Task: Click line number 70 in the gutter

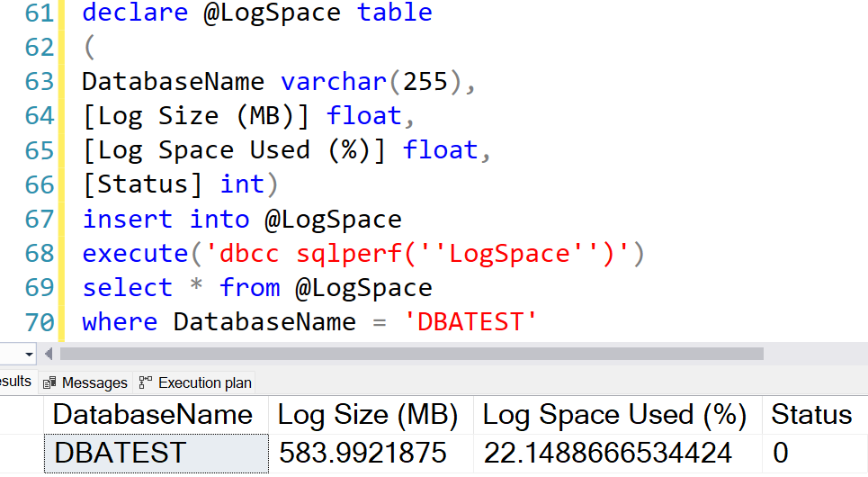Action: [40, 322]
